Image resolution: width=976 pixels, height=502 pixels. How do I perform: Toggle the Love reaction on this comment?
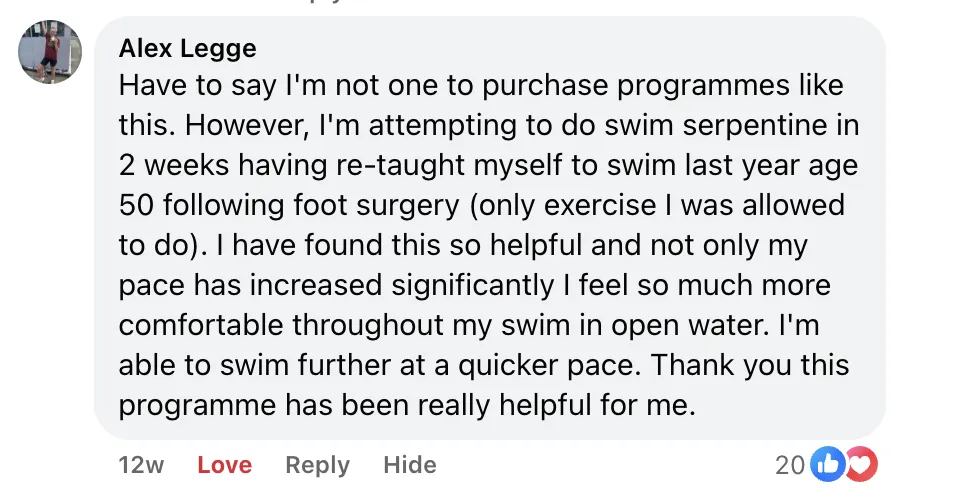[224, 465]
